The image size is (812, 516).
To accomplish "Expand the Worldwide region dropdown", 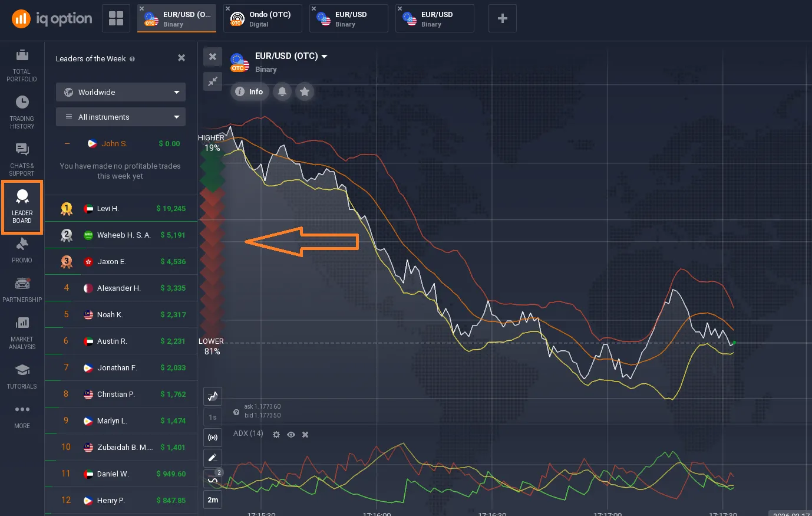I will (121, 92).
